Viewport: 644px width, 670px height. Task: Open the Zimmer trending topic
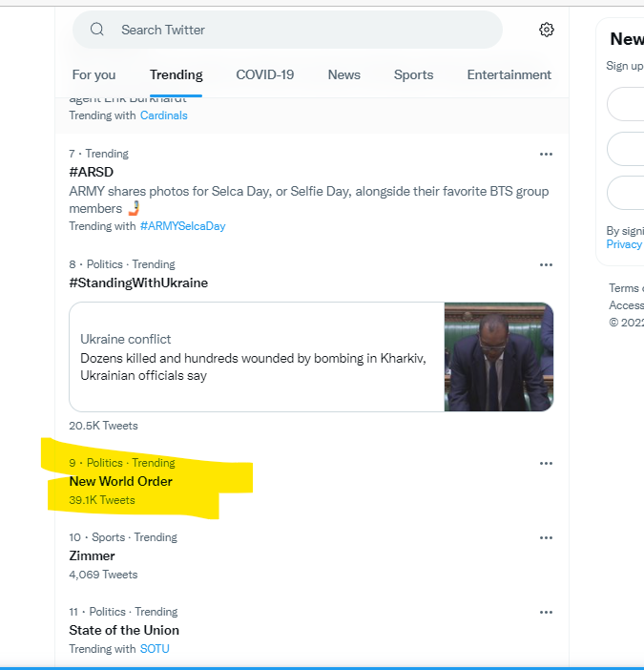click(x=92, y=555)
